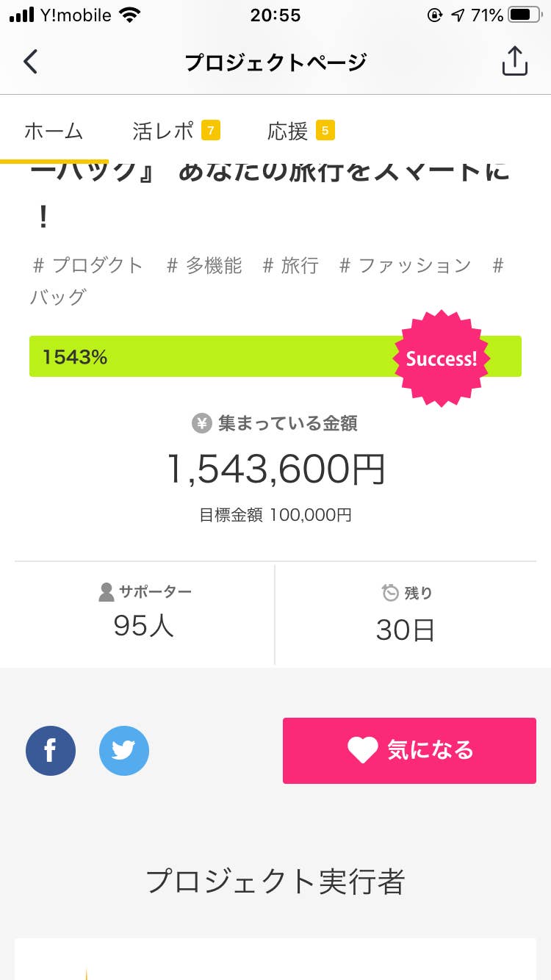Tap the # プロダクト tag
This screenshot has height=980, width=551.
click(x=87, y=265)
